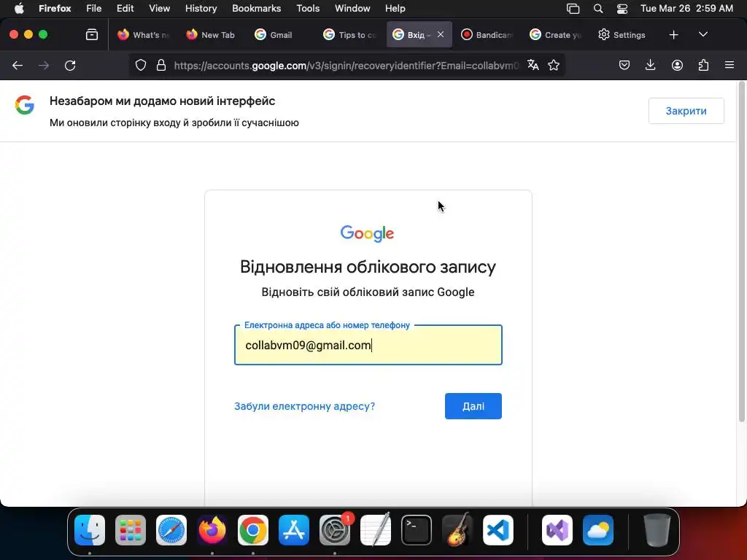Click the blue Далі button
This screenshot has width=747, height=560.
(x=473, y=406)
